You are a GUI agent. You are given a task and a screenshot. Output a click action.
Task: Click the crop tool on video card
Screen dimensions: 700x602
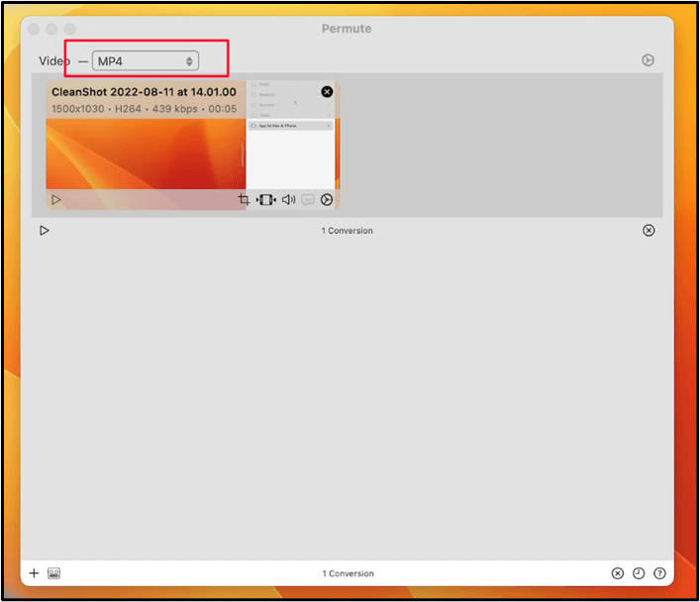click(x=245, y=200)
